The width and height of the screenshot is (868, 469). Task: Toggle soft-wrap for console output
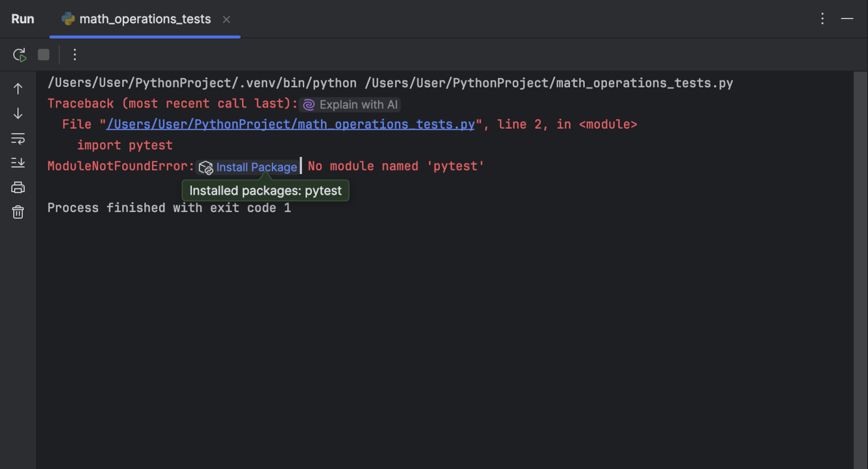click(18, 138)
